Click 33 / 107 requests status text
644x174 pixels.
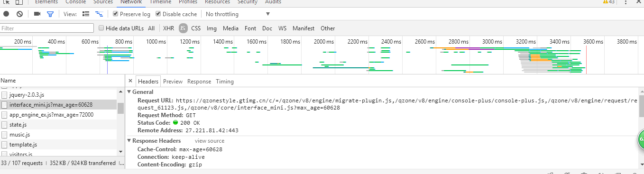coord(22,163)
